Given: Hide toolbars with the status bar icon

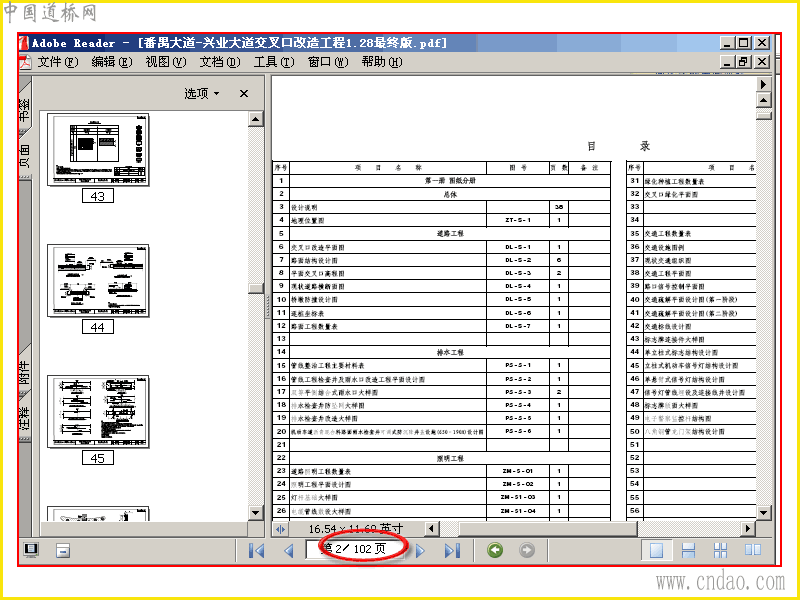Looking at the screenshot, I should (x=63, y=551).
